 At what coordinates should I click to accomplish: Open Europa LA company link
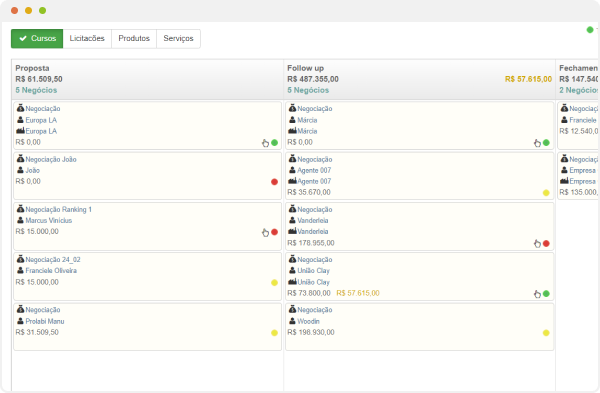click(41, 131)
